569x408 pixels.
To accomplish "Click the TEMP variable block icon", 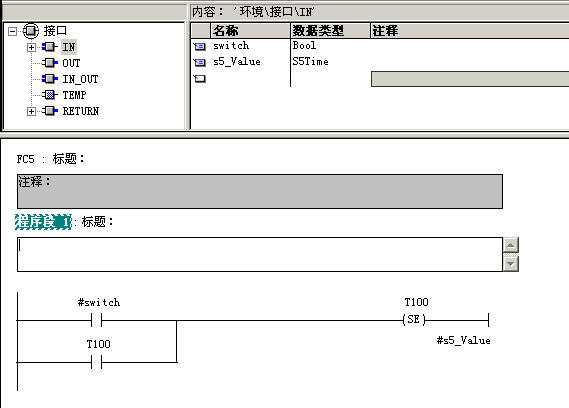I will (x=50, y=95).
